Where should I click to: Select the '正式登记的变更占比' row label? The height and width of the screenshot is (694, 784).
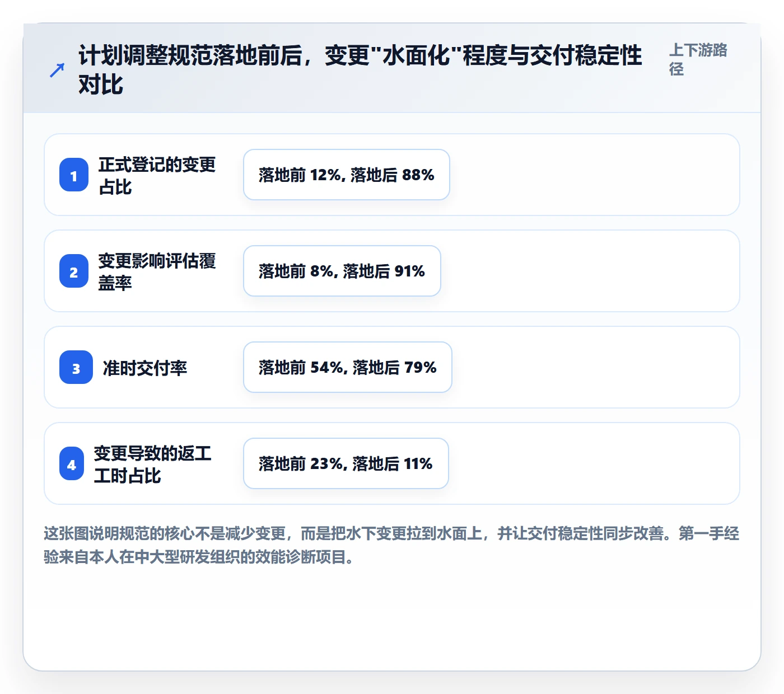[157, 175]
